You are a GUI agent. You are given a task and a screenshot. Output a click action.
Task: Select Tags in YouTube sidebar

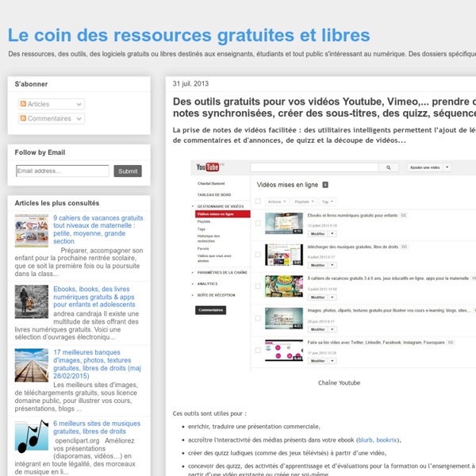202,229
